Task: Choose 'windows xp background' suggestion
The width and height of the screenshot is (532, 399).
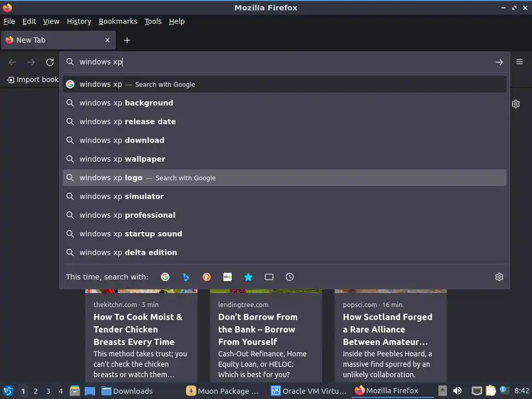Action: pos(285,103)
